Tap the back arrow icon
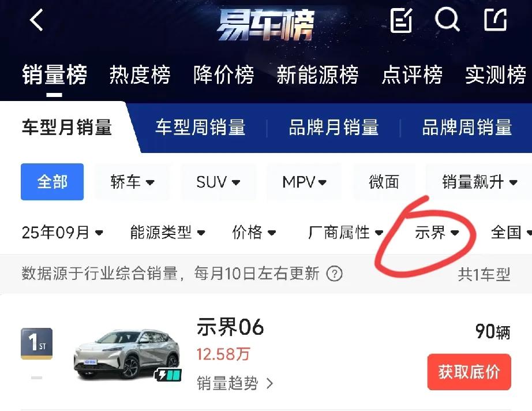This screenshot has height=411, width=532. 36,20
